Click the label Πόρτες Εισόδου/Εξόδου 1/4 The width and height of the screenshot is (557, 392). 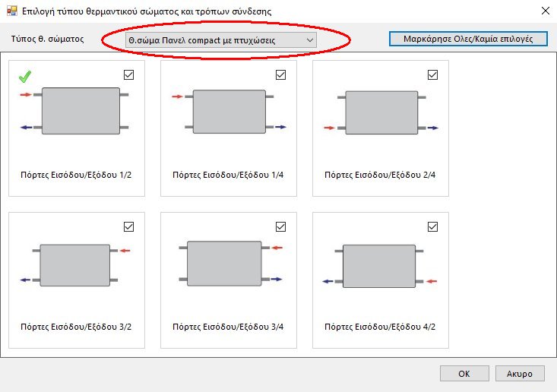pos(228,175)
